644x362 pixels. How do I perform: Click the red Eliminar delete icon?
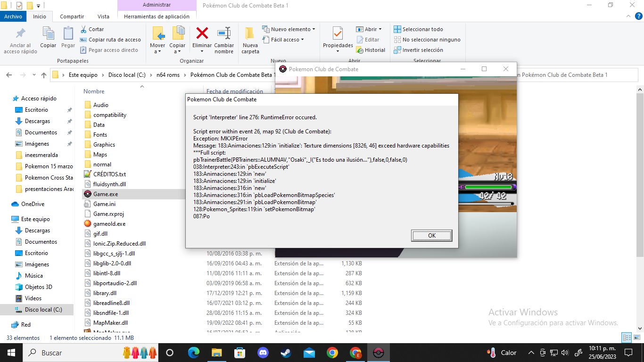pyautogui.click(x=202, y=34)
